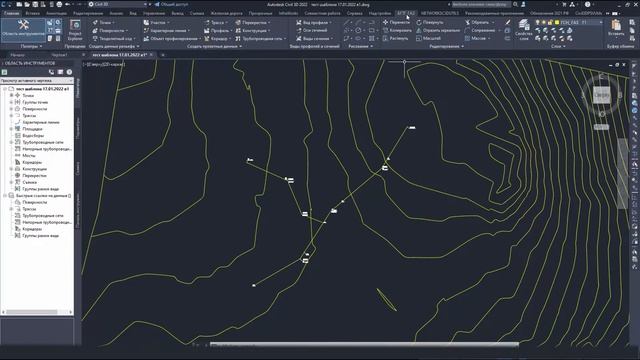Click Виды сечений section views tool
The image size is (640, 360).
(314, 38)
